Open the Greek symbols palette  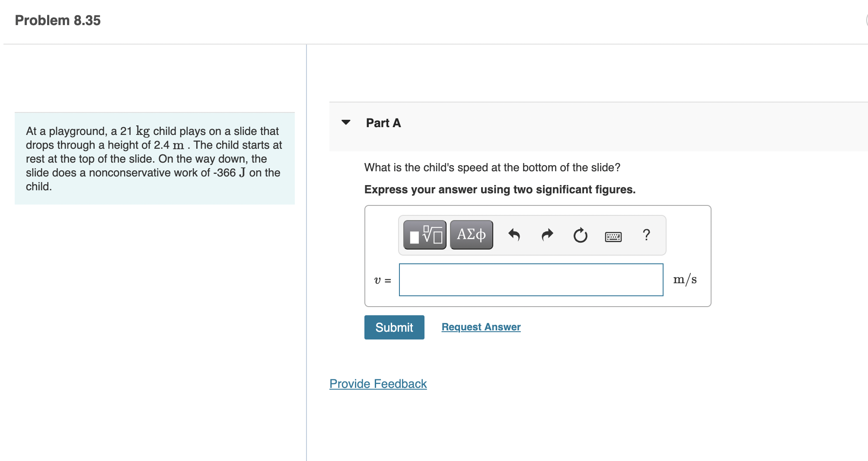[x=471, y=234]
